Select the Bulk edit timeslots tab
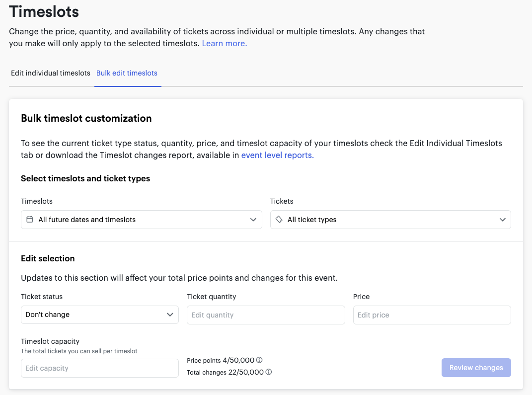This screenshot has height=395, width=532. pos(127,73)
